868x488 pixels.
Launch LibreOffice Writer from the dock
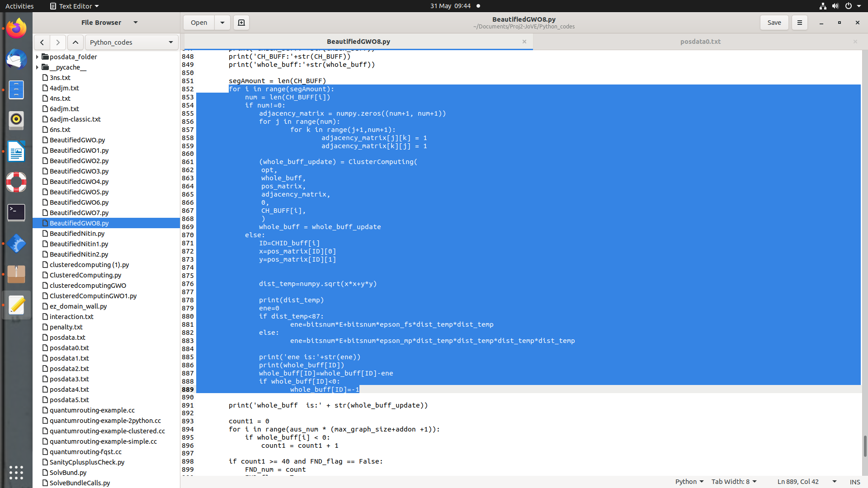(x=16, y=151)
